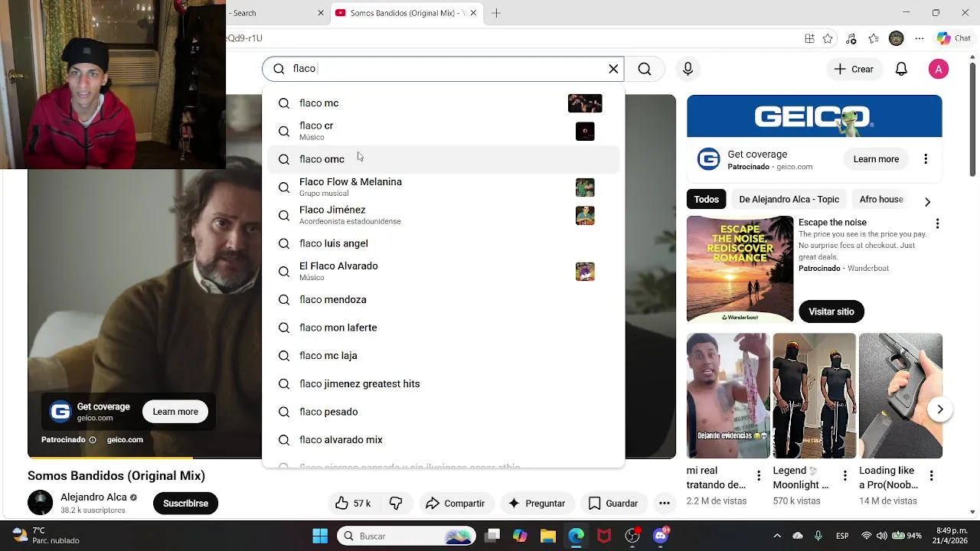
Task: Choose 'El Flaco Alvarado' suggestion
Action: pyautogui.click(x=443, y=271)
